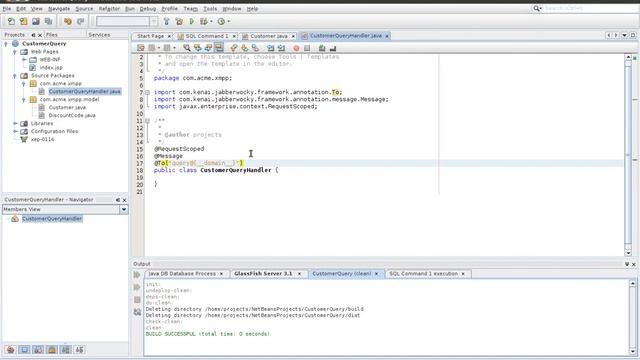
Task: Run the project with green play icon
Action: 191,21
